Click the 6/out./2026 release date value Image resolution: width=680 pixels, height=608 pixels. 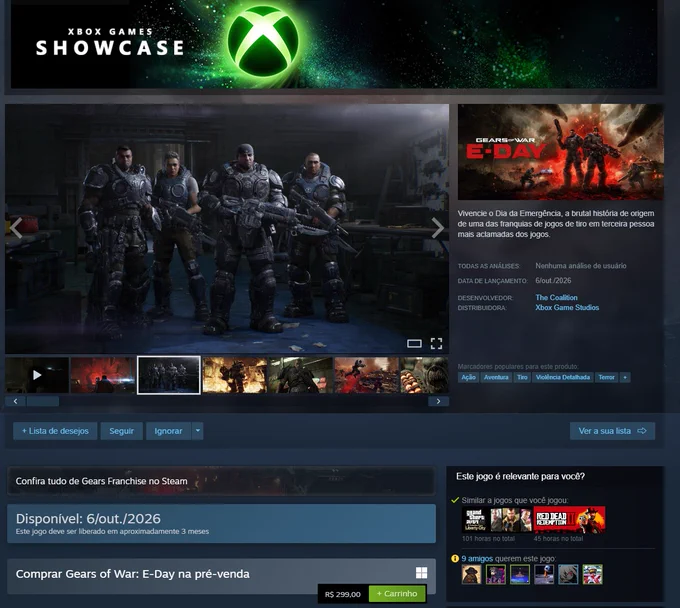click(x=553, y=281)
